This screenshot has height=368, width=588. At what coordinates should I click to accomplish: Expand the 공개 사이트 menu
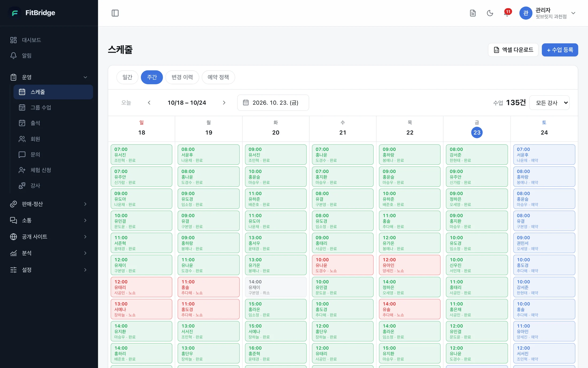[49, 237]
